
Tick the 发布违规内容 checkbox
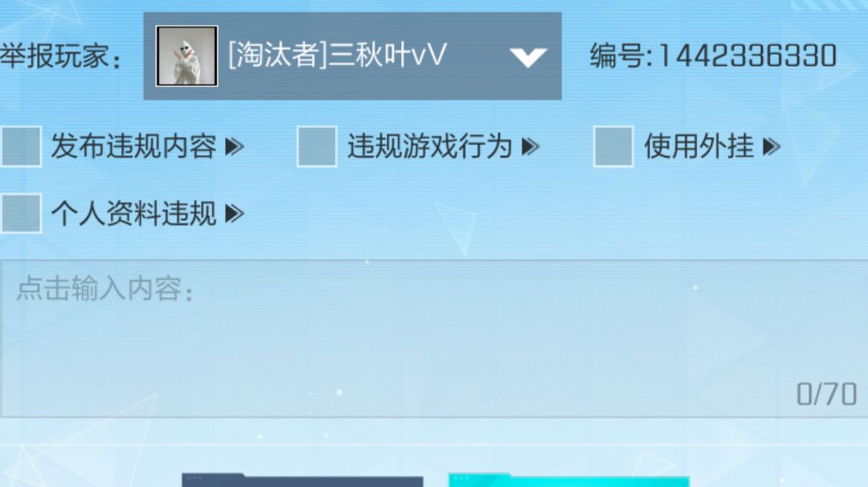pos(21,146)
